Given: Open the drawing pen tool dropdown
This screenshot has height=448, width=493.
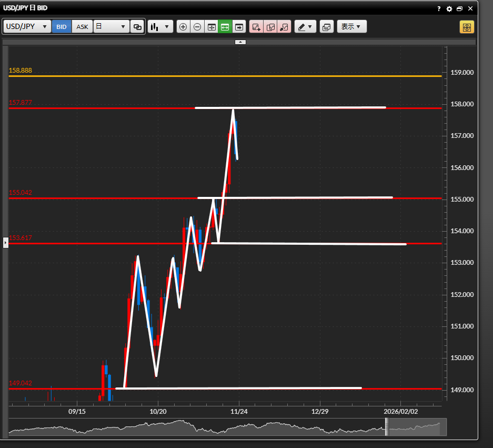Looking at the screenshot, I should pos(305,27).
